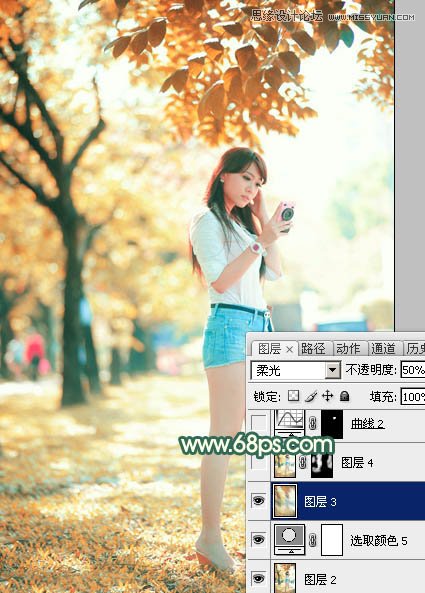Open the 柔光 blend mode dropdown arrow

point(333,370)
